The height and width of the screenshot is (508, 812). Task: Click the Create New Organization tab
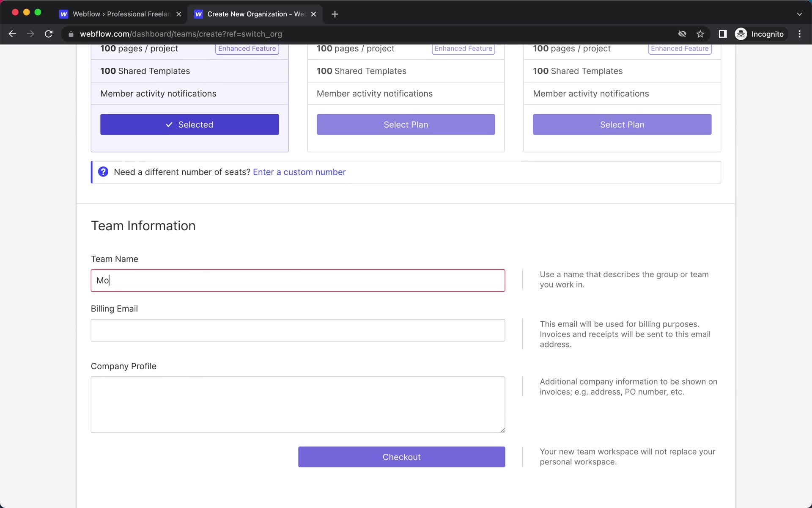(255, 14)
